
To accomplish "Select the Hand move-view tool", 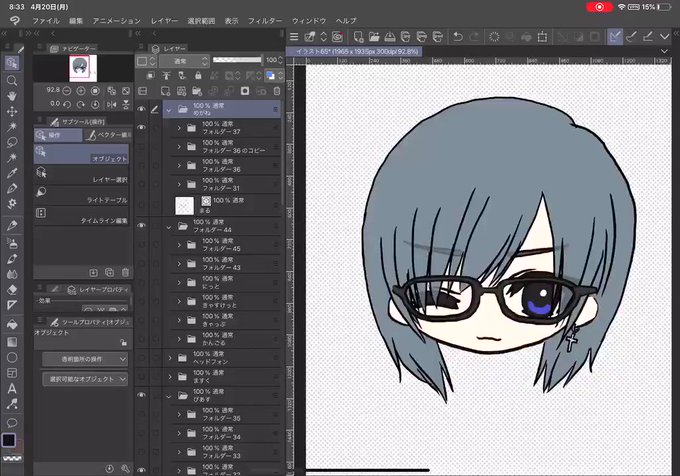I will point(12,96).
